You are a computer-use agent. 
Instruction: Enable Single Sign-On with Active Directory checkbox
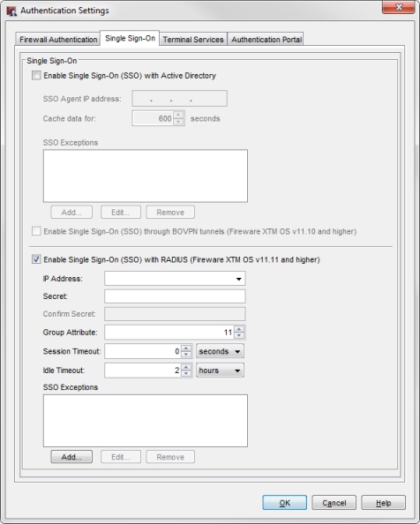tap(36, 75)
